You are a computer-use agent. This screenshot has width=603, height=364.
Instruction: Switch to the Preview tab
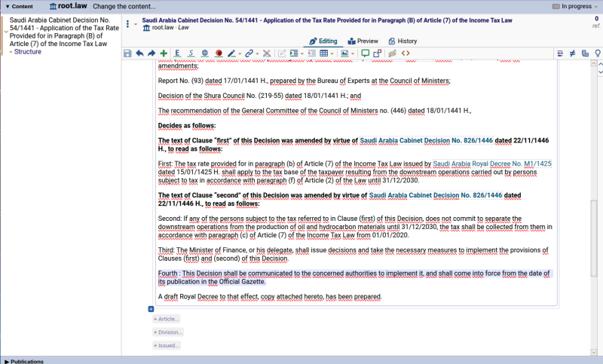pyautogui.click(x=363, y=41)
